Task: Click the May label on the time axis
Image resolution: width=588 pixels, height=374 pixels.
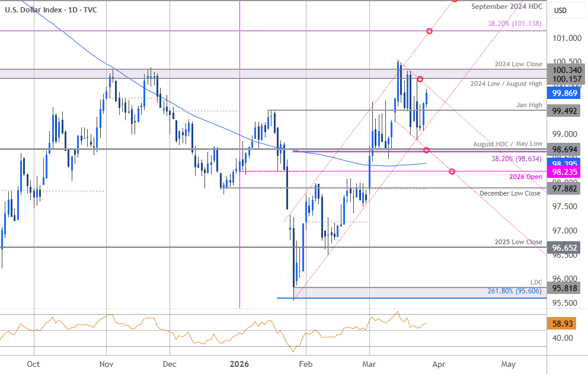Action: (x=508, y=365)
